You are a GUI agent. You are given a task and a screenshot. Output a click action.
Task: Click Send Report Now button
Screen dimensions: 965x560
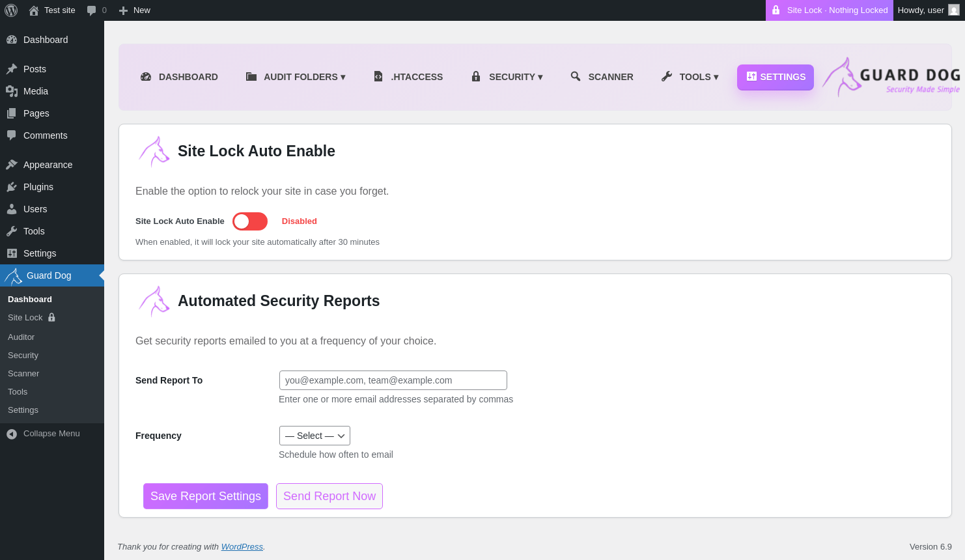tap(329, 496)
